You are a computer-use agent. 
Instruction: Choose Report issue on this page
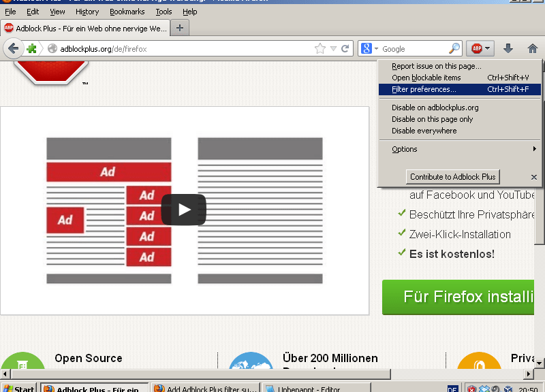tap(459, 66)
